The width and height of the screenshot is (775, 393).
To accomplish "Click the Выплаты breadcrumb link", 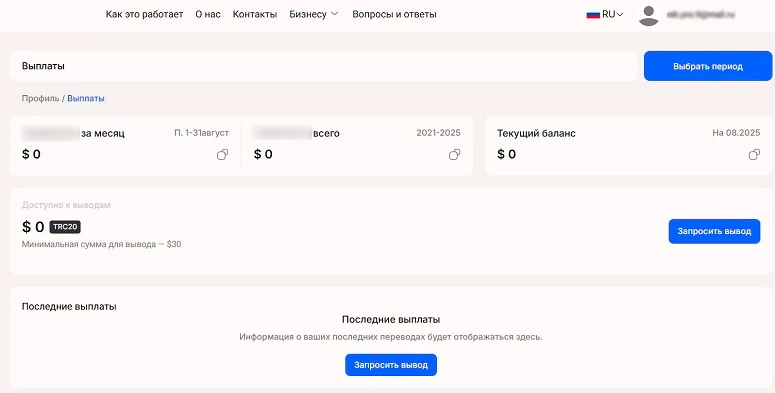I will [86, 98].
